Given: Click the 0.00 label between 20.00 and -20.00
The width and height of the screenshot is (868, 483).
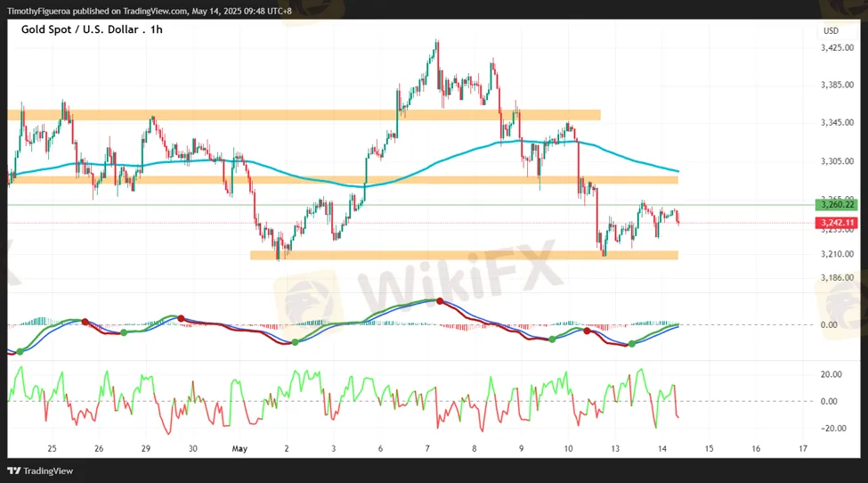Looking at the screenshot, I should pyautogui.click(x=829, y=401).
